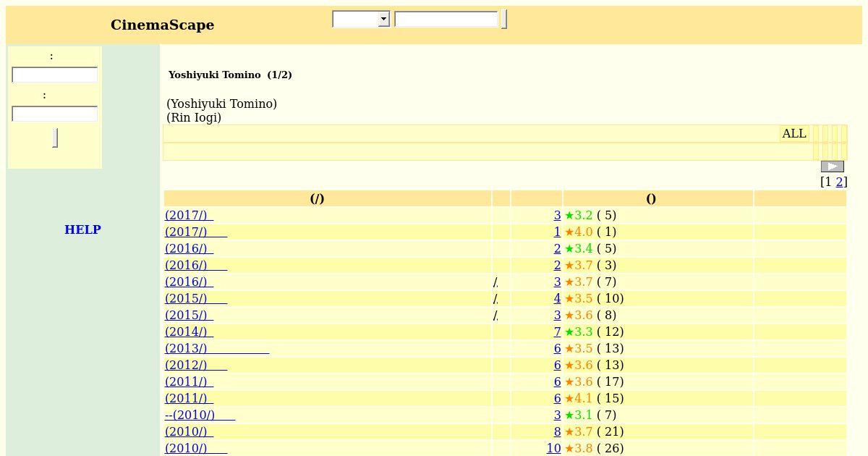Click the first input field in the left sidebar
868x456 pixels.
[55, 75]
